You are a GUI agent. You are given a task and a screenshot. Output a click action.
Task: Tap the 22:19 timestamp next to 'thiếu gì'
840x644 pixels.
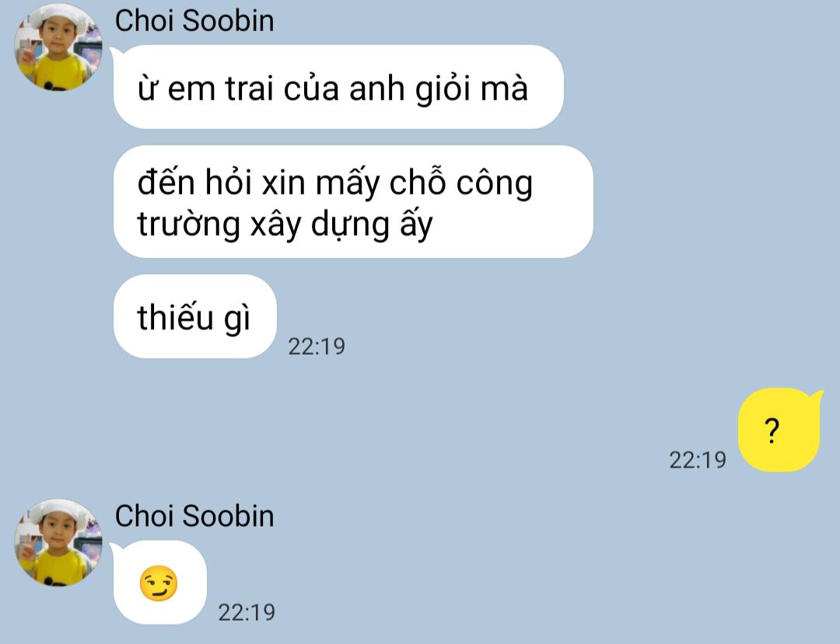[x=317, y=346]
